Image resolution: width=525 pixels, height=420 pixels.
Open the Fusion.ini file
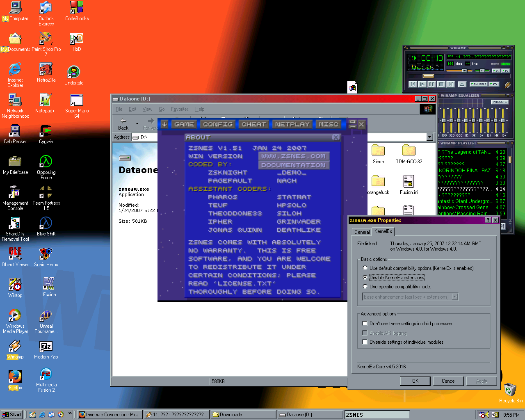coord(409,185)
